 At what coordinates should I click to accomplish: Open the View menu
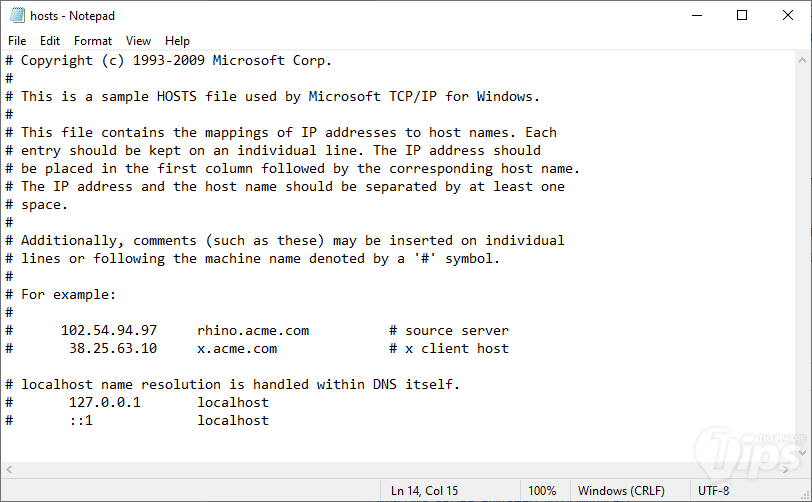pyautogui.click(x=139, y=41)
